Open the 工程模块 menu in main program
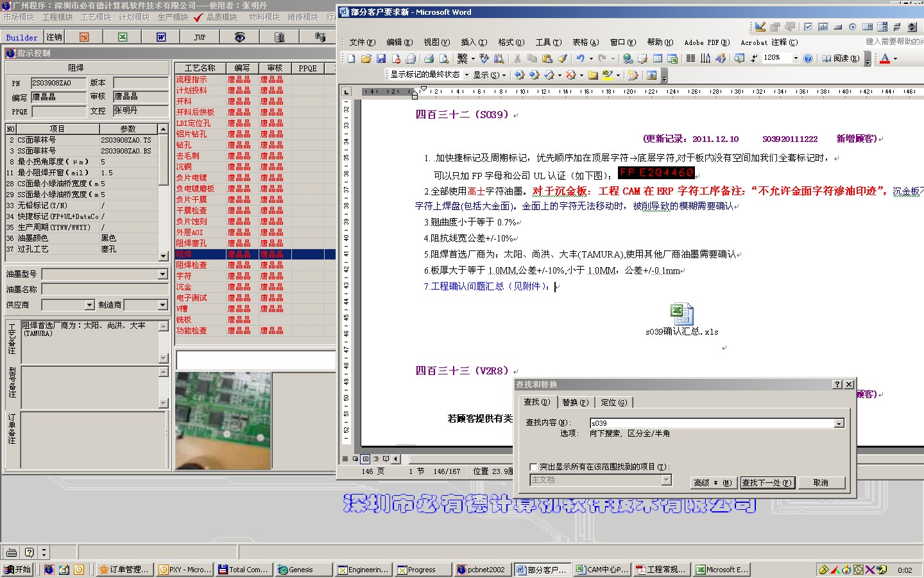This screenshot has height=578, width=924. click(x=57, y=17)
